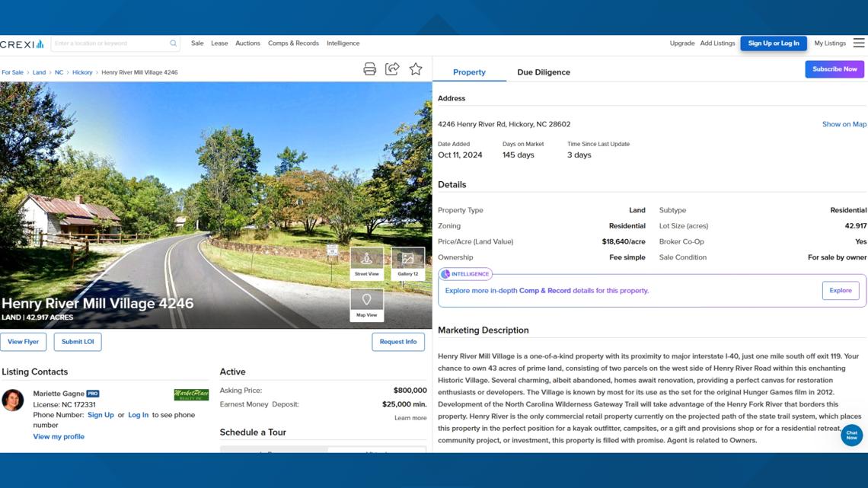
Task: Click the Subscribe Now button
Action: pos(833,69)
